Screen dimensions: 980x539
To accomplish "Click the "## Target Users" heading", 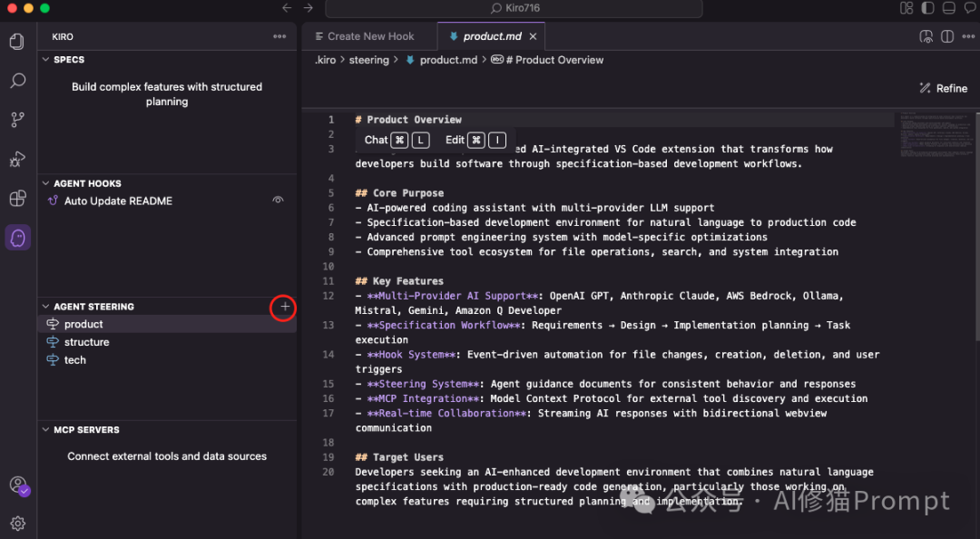I will point(399,457).
